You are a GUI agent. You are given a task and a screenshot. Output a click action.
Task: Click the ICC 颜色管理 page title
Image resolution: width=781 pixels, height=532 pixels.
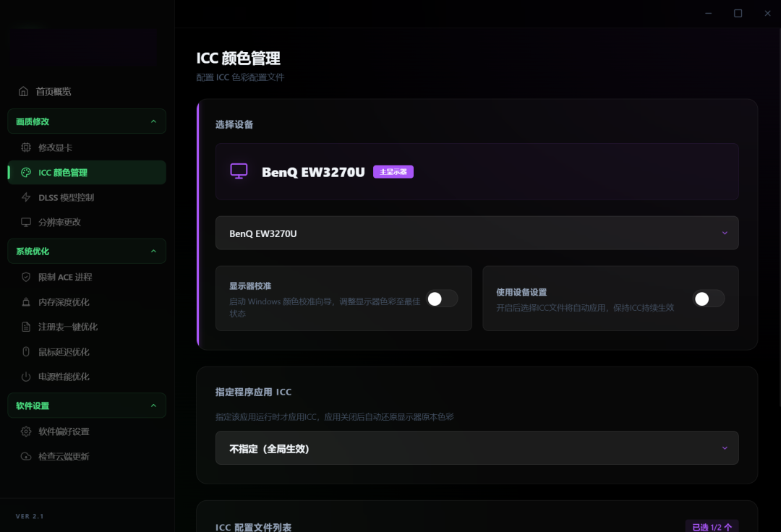point(238,59)
